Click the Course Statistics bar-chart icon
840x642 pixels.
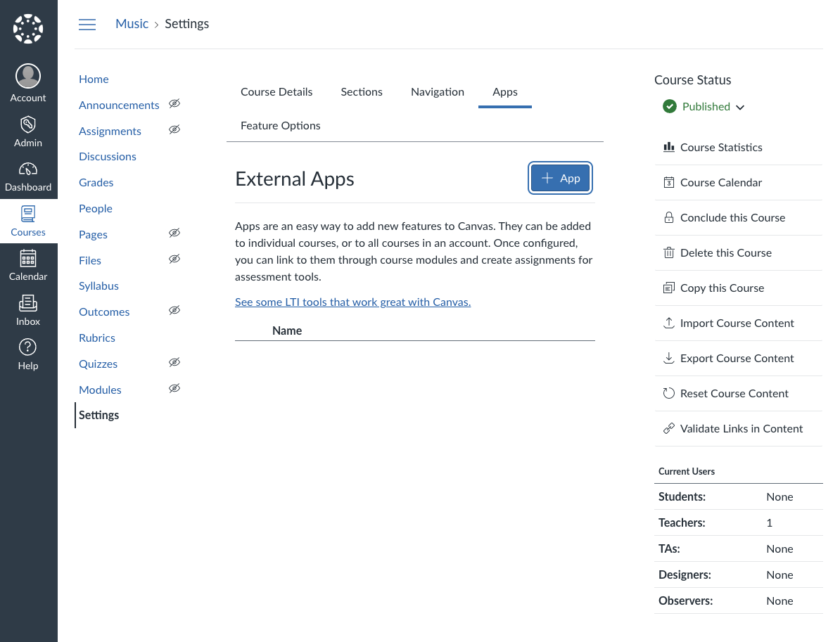668,147
